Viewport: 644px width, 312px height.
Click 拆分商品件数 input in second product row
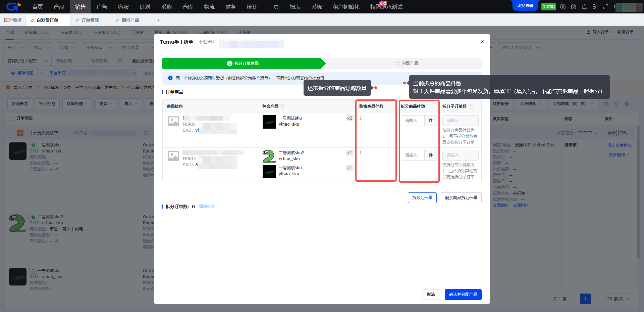tap(413, 155)
